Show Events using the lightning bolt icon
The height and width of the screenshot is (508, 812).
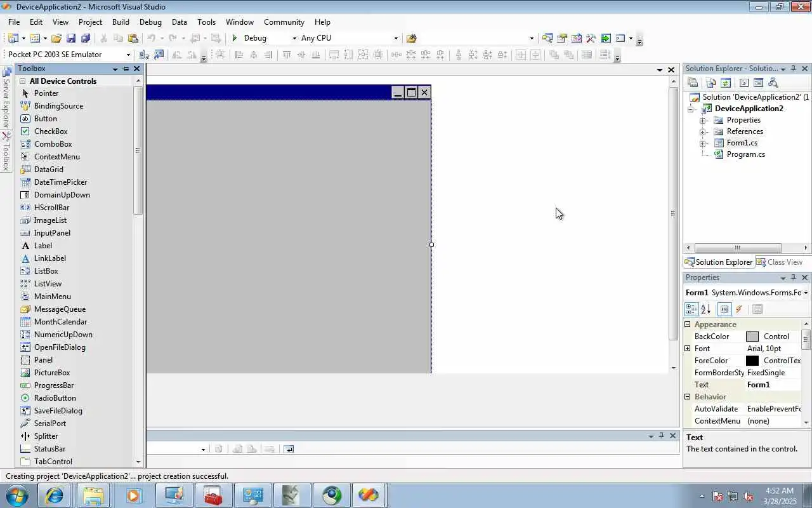739,309
